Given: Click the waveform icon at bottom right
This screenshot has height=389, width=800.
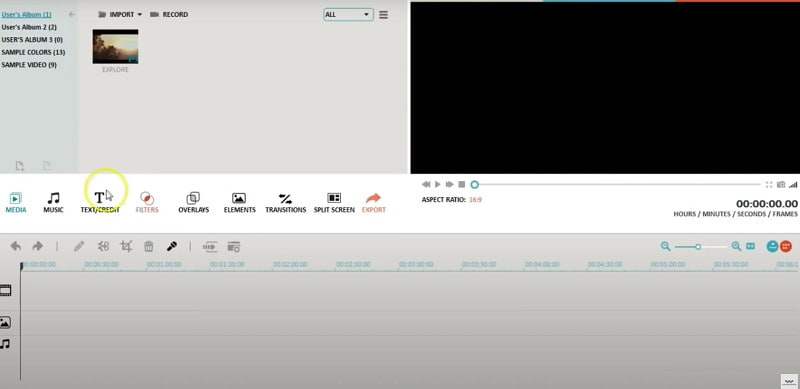Looking at the screenshot, I should pos(789,381).
